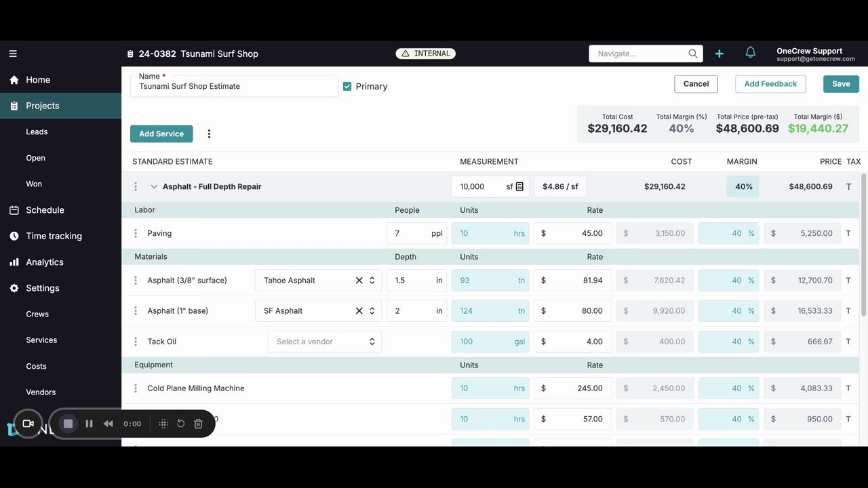
Task: Click the Analytics bar chart icon
Action: [x=14, y=262]
